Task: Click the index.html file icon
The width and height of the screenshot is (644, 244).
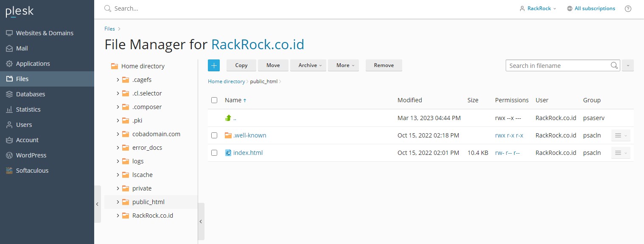Action: (228, 153)
